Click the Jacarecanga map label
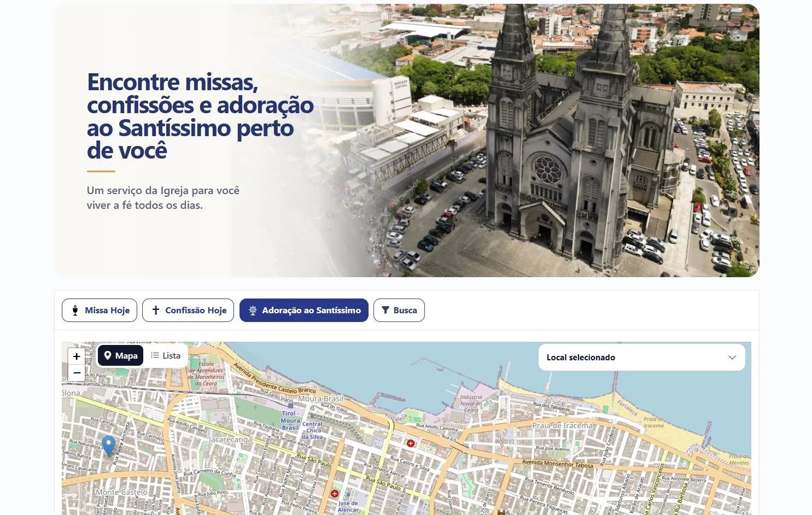Image resolution: width=812 pixels, height=515 pixels. (230, 440)
